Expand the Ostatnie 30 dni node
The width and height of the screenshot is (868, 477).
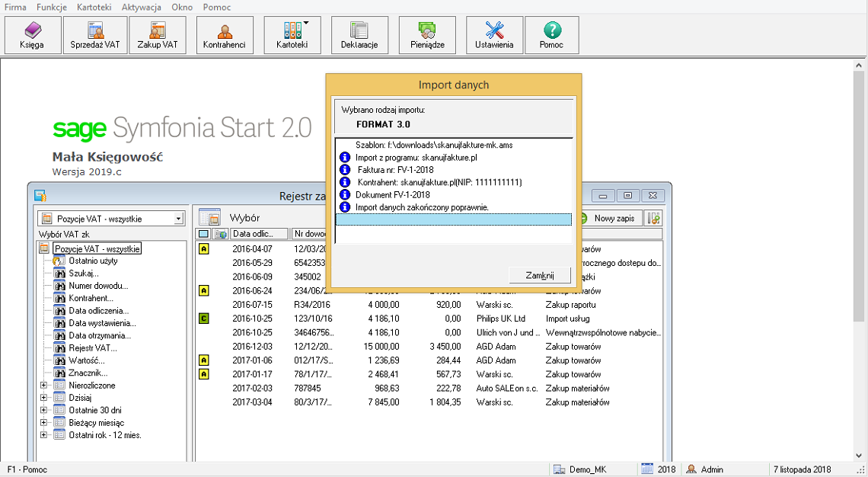pyautogui.click(x=43, y=410)
